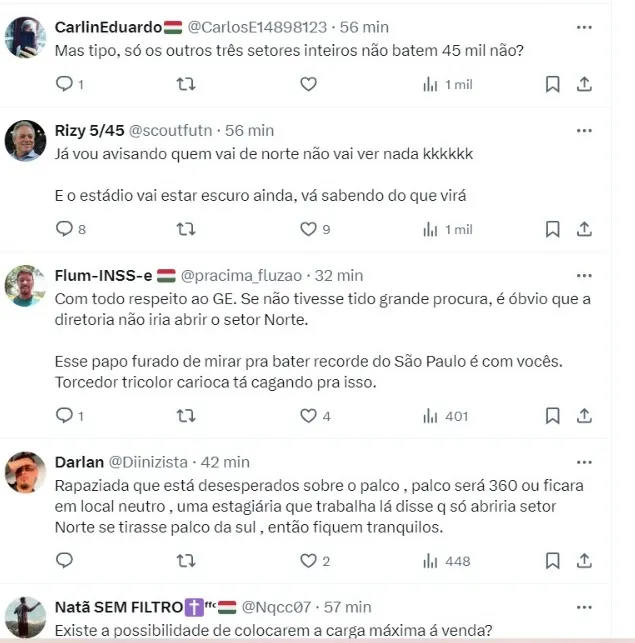
Task: Like Darlan's tweet about the palco
Action: pyautogui.click(x=308, y=561)
